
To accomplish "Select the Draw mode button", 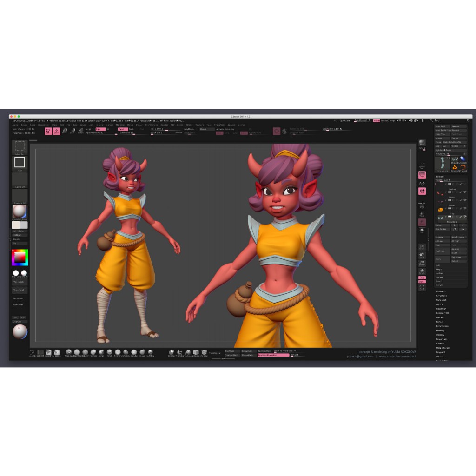I will [x=56, y=131].
